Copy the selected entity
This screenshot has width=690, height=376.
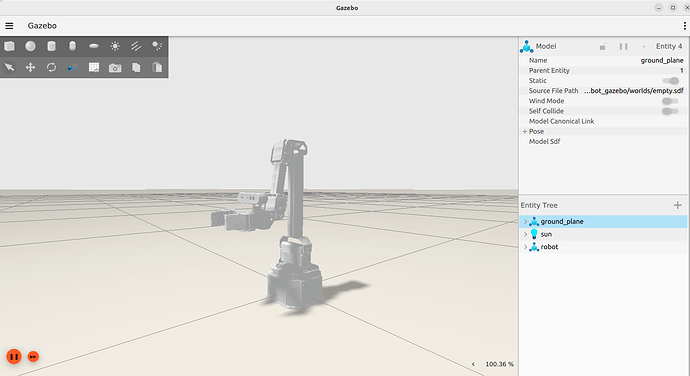136,67
